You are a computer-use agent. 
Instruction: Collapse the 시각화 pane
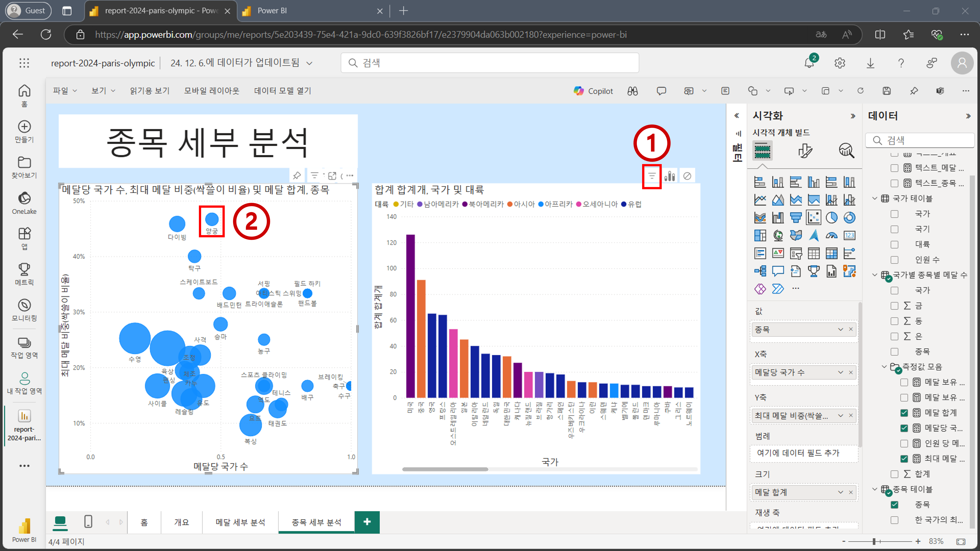(853, 116)
